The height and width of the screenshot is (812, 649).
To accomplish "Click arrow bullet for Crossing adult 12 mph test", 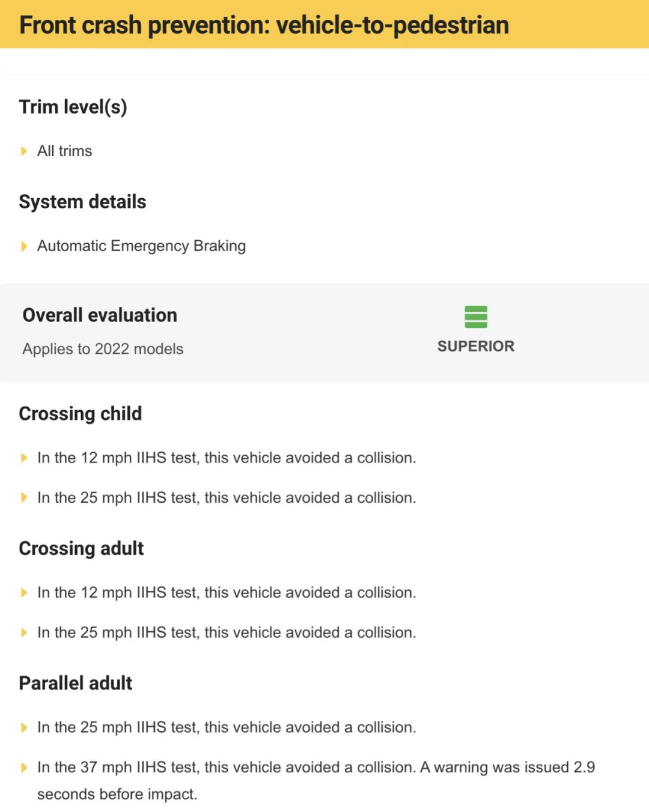I will point(24,592).
